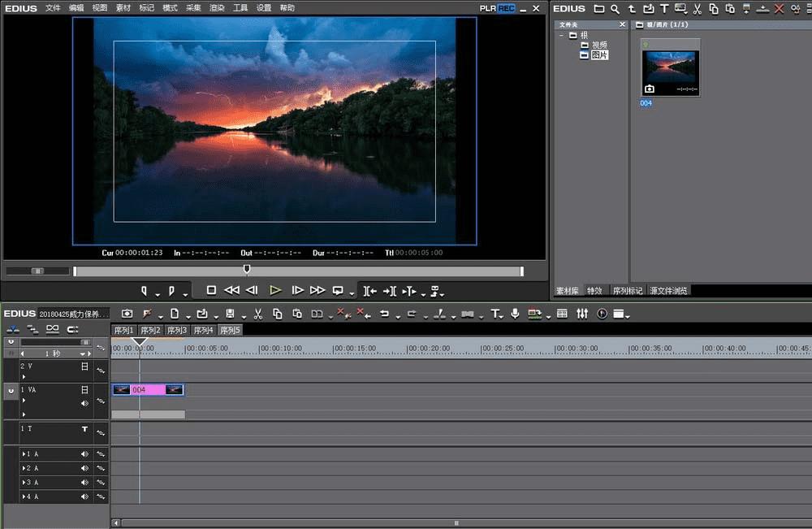Expand the 3 A audio track
The width and height of the screenshot is (812, 529).
pyautogui.click(x=25, y=483)
